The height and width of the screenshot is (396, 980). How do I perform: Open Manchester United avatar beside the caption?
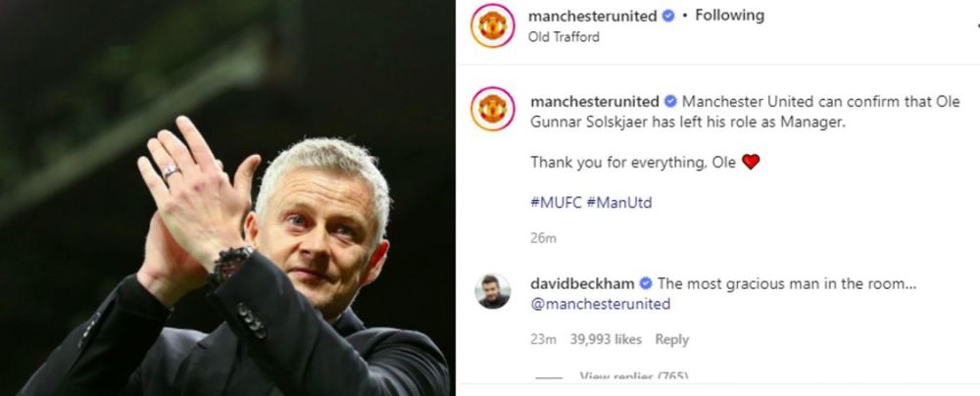click(493, 109)
